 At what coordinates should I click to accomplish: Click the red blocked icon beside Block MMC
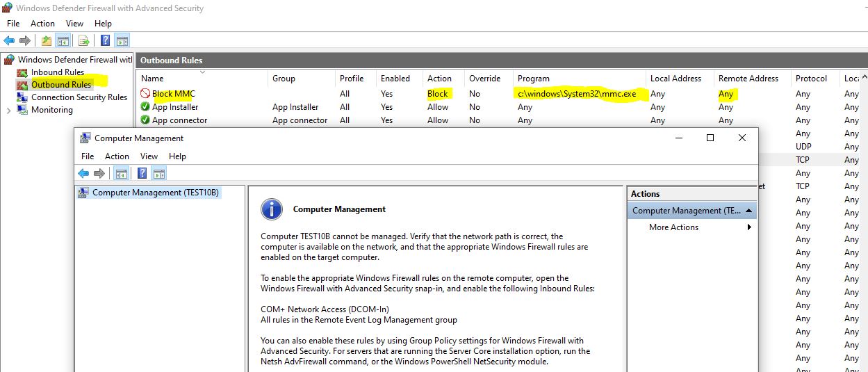145,94
